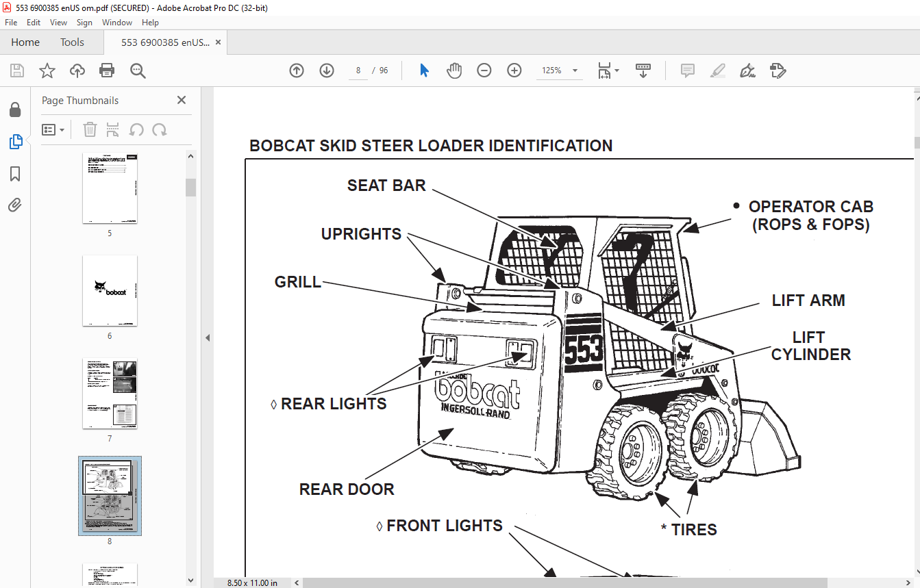
Task: Add a comment sticky note
Action: coord(688,71)
